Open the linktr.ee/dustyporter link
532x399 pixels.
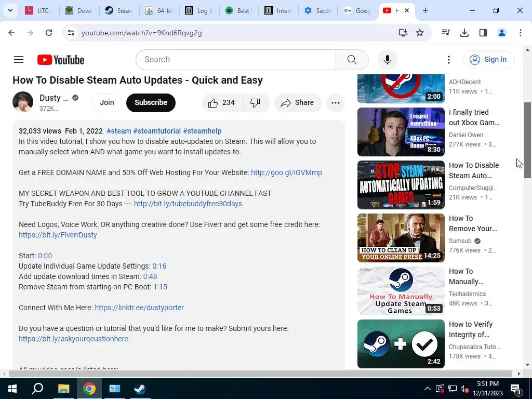139,308
